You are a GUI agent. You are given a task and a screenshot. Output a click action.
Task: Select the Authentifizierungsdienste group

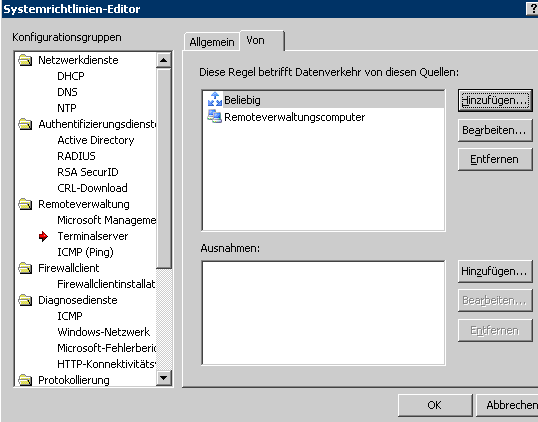click(97, 124)
